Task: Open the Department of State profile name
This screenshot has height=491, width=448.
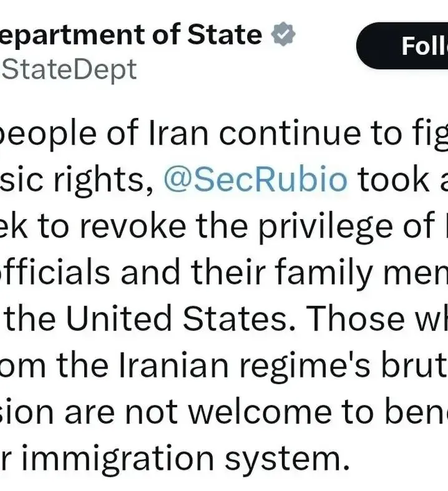Action: pos(131,35)
